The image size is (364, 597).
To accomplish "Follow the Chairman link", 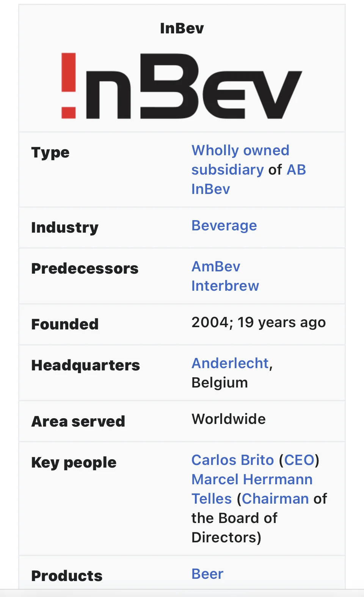I will (x=275, y=499).
